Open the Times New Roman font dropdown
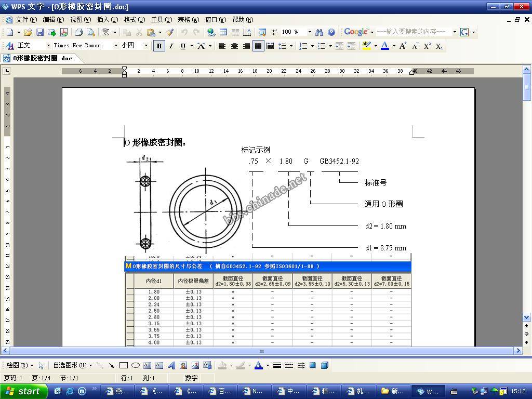 click(x=116, y=46)
